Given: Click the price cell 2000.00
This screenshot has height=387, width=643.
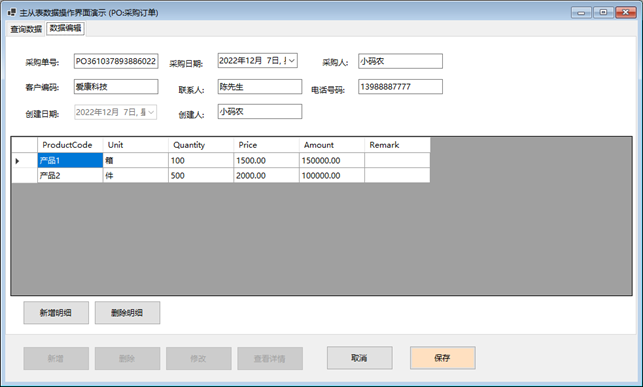Looking at the screenshot, I should 267,175.
